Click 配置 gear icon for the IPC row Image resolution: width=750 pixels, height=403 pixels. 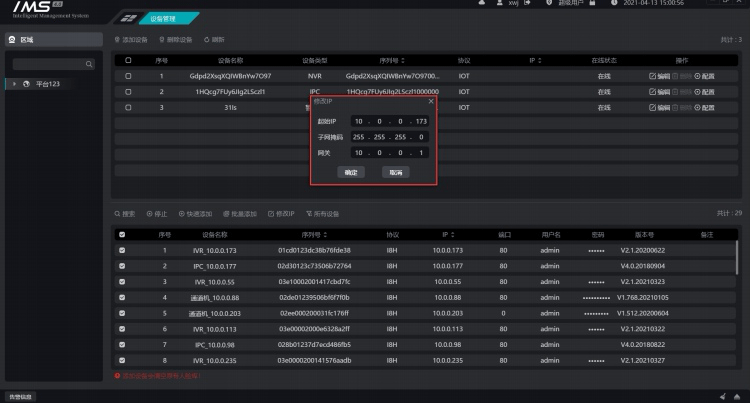(698, 91)
